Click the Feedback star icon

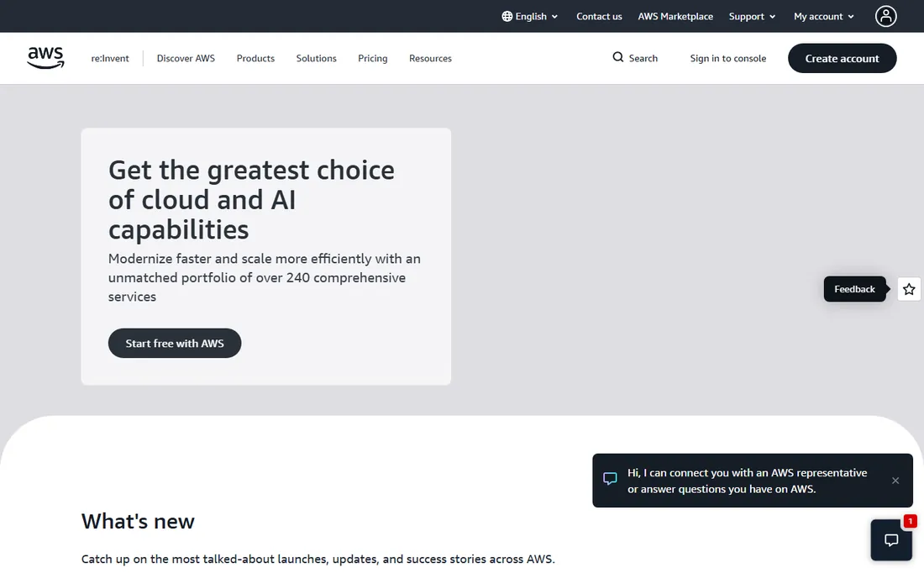(x=909, y=289)
